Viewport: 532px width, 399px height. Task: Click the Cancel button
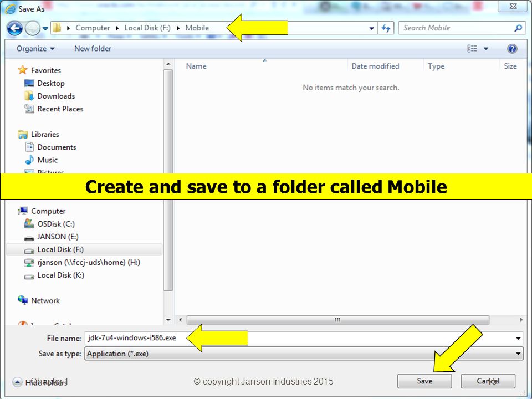point(488,381)
